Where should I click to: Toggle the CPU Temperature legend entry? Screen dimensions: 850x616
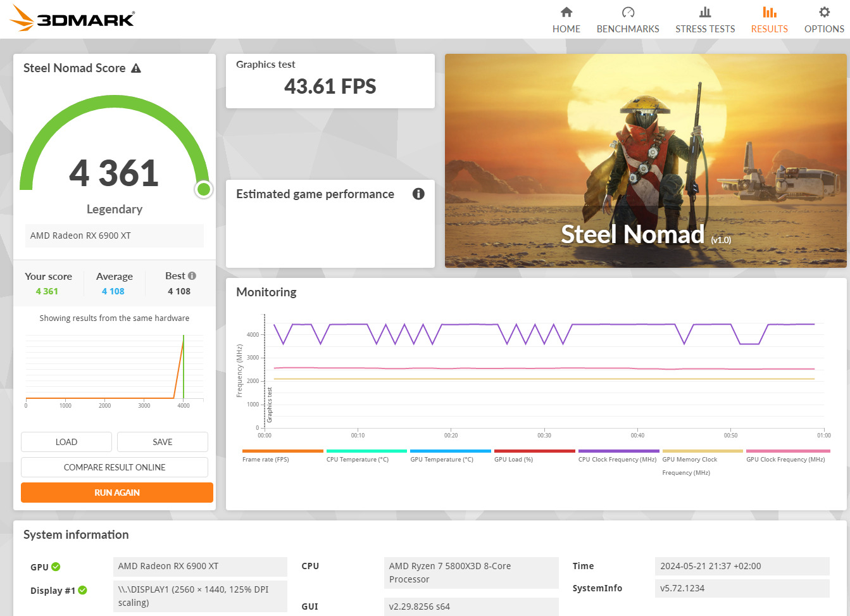pyautogui.click(x=366, y=456)
